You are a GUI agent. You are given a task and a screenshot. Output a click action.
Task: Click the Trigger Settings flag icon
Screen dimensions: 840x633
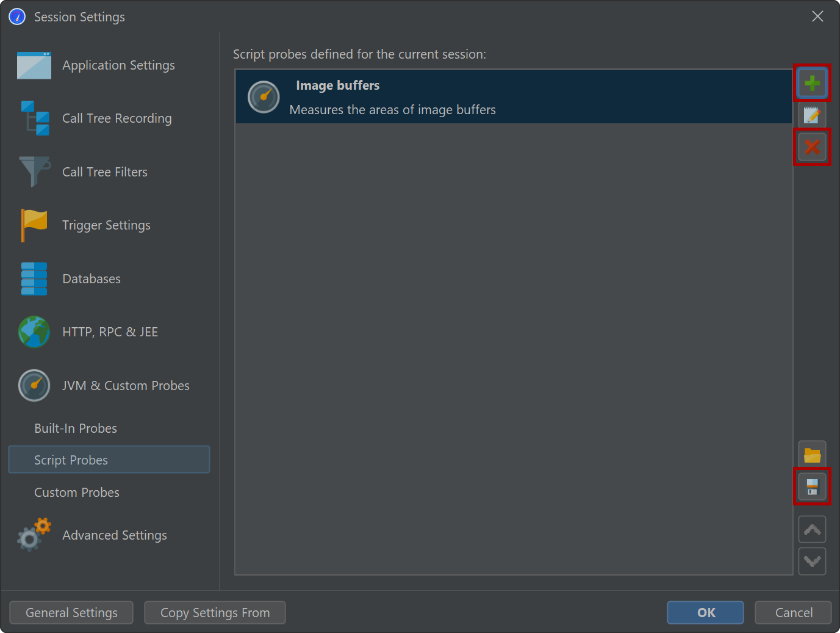click(34, 225)
